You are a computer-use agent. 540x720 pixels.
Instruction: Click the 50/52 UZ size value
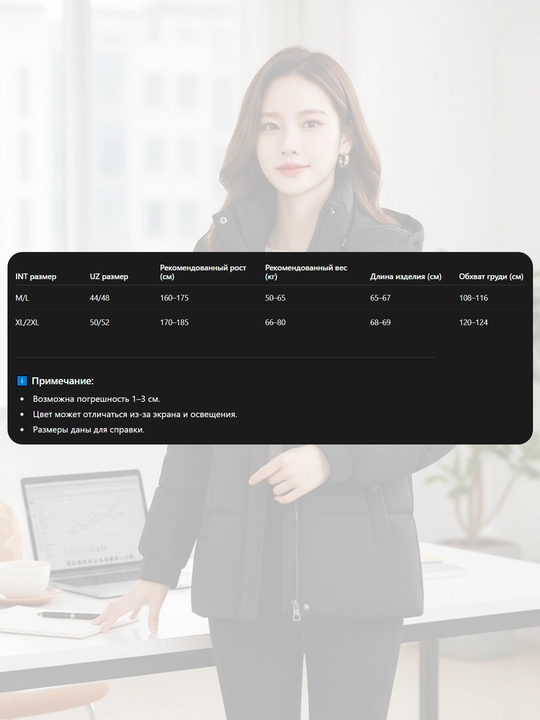coord(99,322)
